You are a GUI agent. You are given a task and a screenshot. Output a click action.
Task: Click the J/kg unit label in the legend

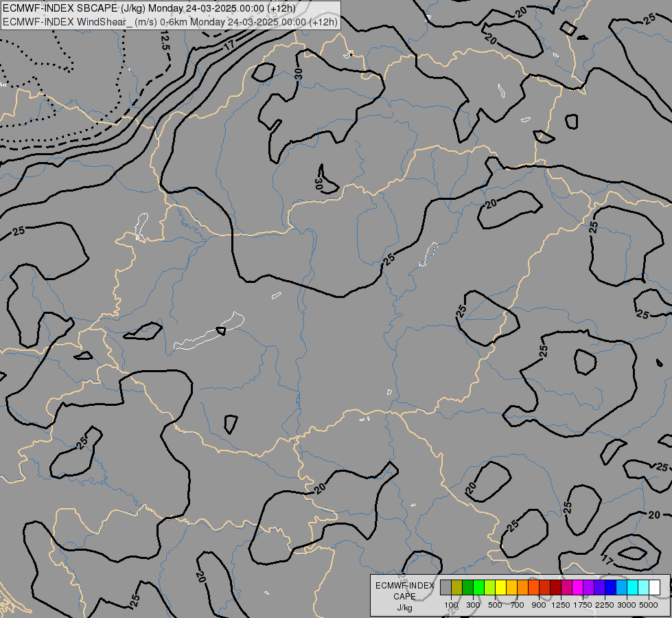[x=404, y=608]
